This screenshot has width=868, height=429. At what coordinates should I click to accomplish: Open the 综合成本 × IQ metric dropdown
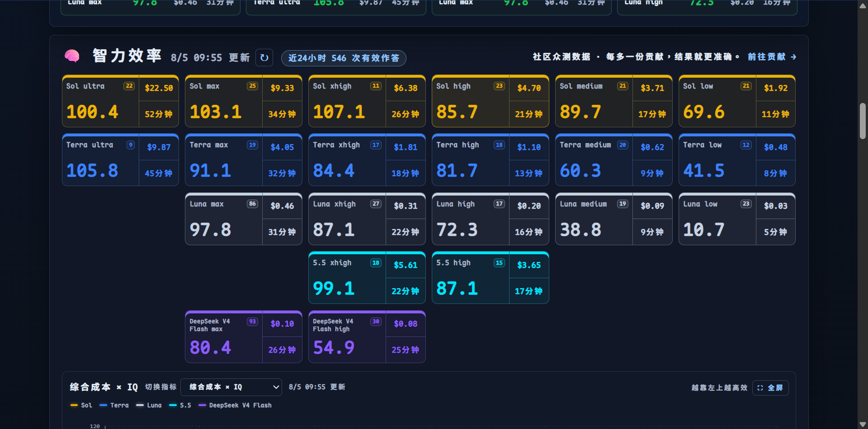[231, 387]
